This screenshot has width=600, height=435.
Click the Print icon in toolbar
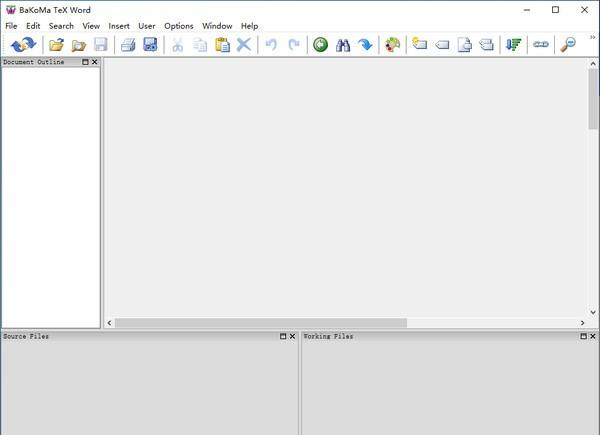(128, 45)
